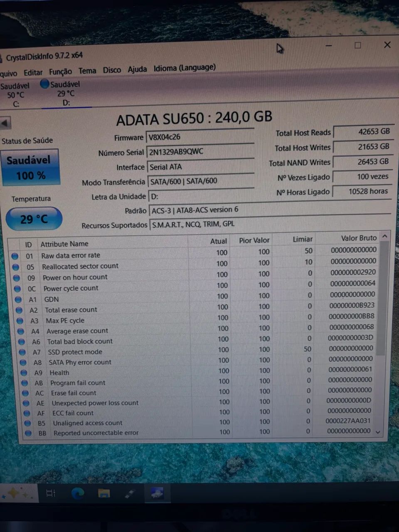Screen dimensions: 399x532
Task: Click the Letra da Unidade field
Action: click(201, 195)
